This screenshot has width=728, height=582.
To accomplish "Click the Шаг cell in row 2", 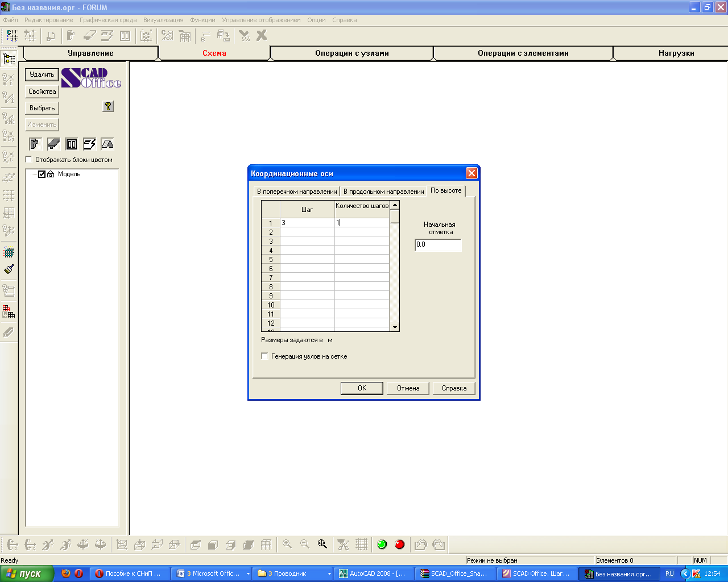I will (x=307, y=232).
